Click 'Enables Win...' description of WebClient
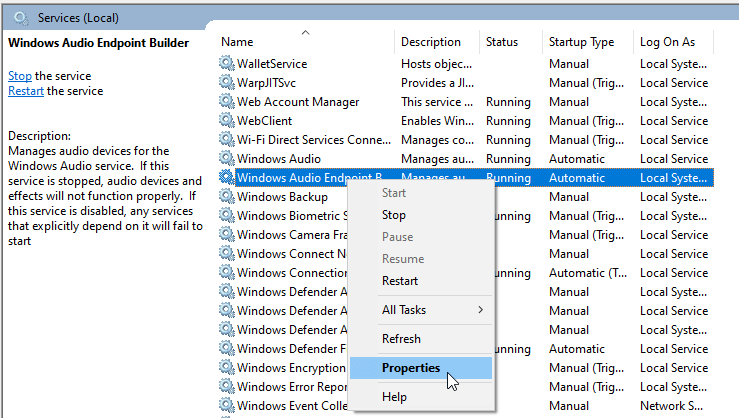 tap(437, 121)
